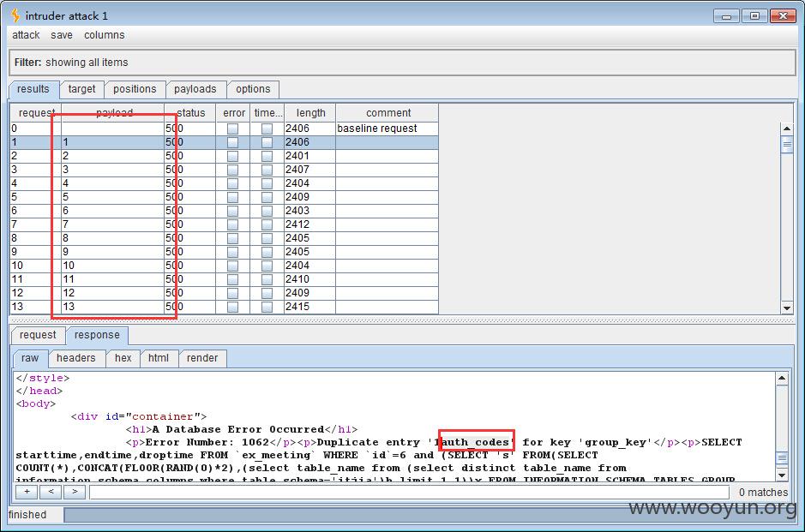Sort by the request column header
805x532 pixels.
(x=36, y=113)
